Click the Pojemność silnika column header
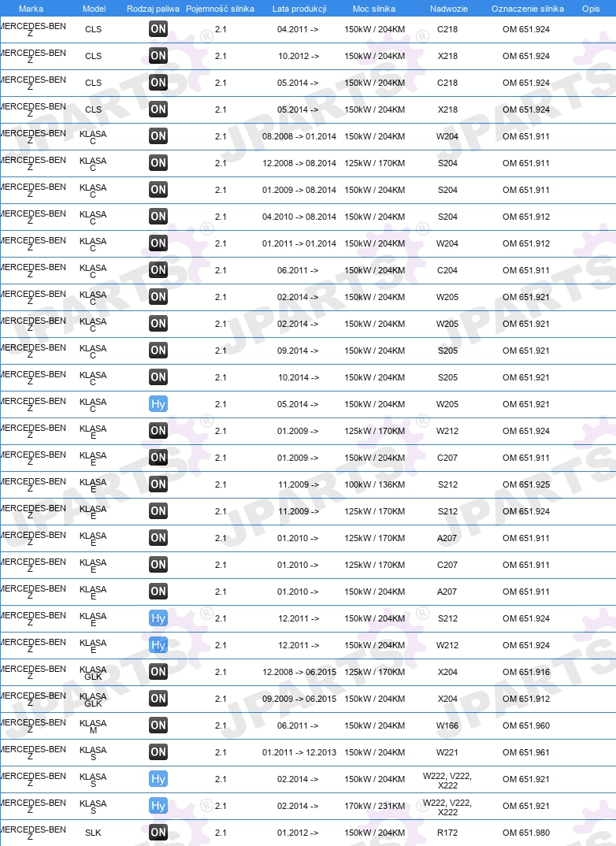 220,9
